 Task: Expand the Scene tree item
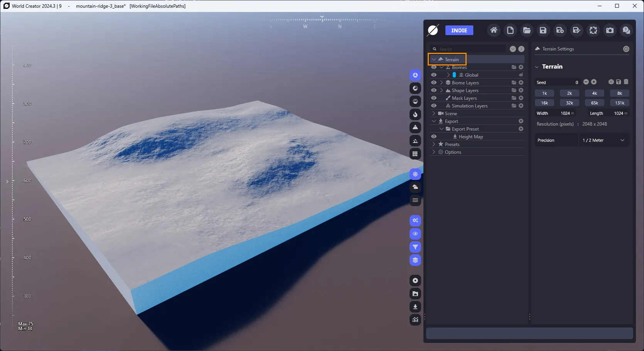click(x=434, y=114)
